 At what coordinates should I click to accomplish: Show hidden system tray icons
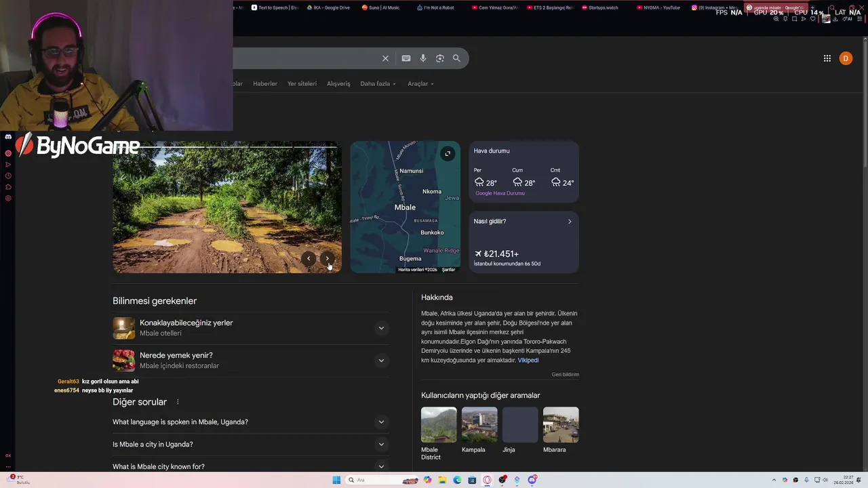point(774,480)
